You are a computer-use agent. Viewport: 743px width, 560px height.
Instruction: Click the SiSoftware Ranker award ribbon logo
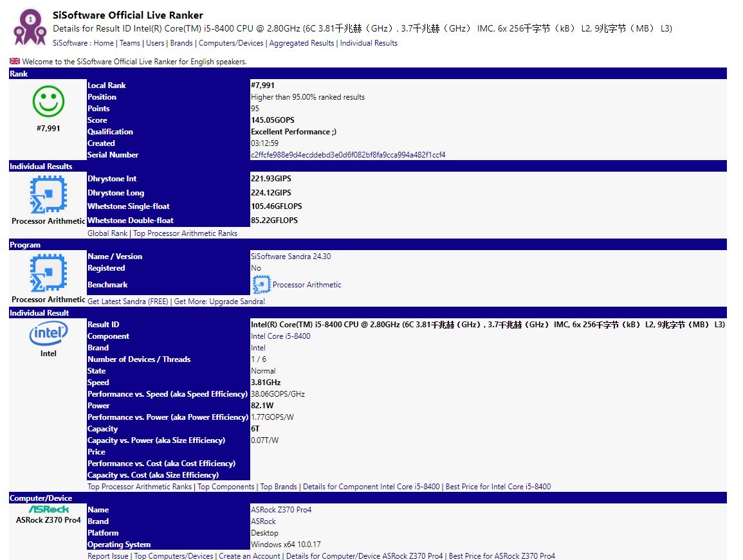(30, 28)
